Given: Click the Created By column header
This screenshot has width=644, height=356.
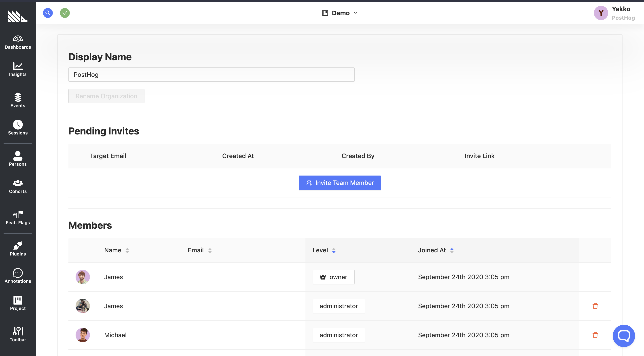Looking at the screenshot, I should click(358, 156).
